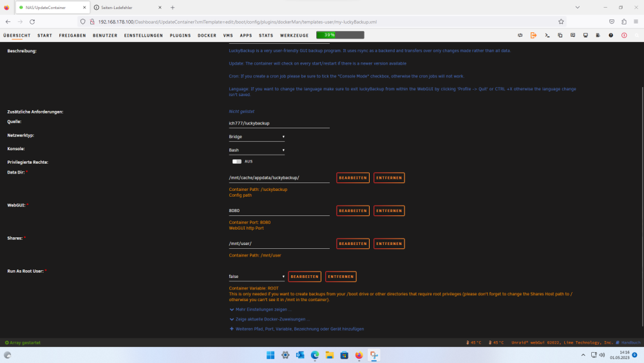644x363 pixels.
Task: Toggle Privilegierte Rechte switch
Action: [x=236, y=162]
